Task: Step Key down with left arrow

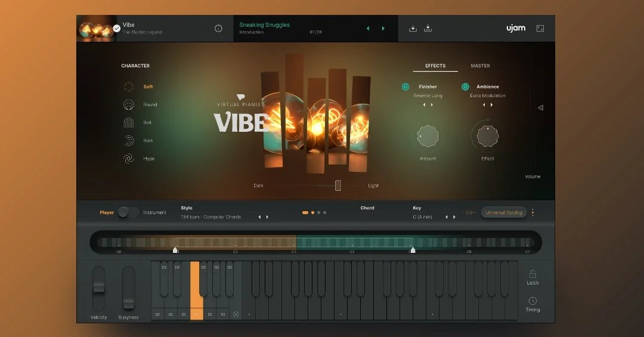Action: pos(447,217)
